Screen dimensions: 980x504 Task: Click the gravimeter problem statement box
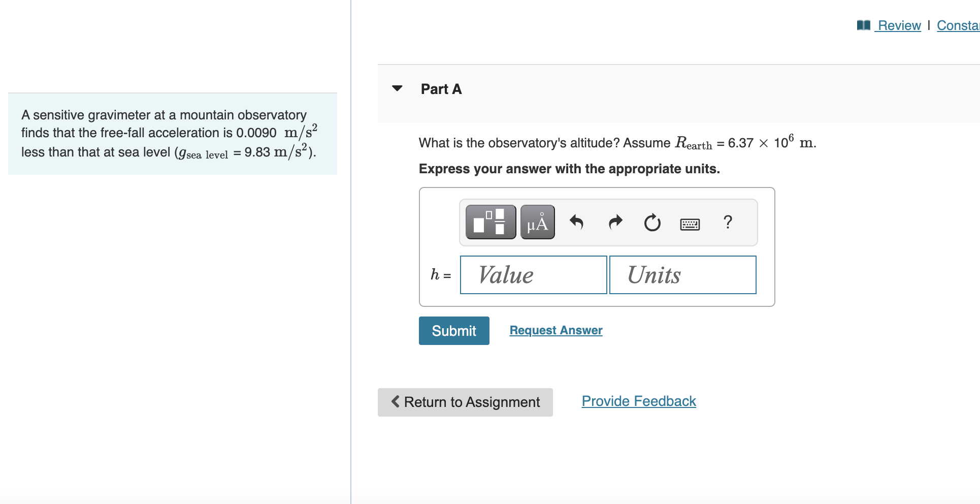(x=173, y=134)
